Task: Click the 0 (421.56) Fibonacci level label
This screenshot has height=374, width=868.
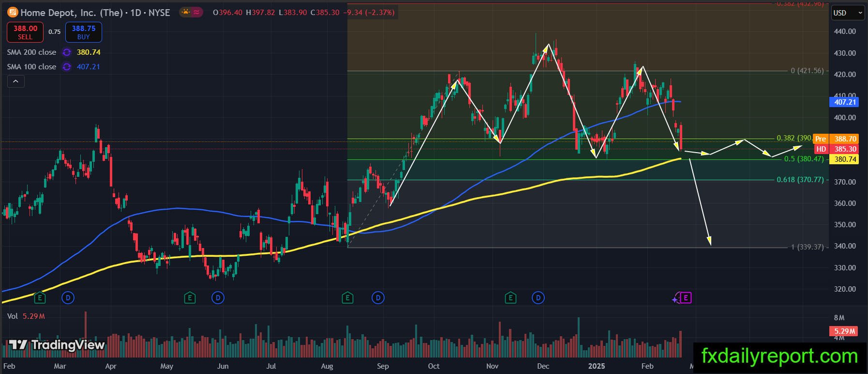Action: click(807, 71)
